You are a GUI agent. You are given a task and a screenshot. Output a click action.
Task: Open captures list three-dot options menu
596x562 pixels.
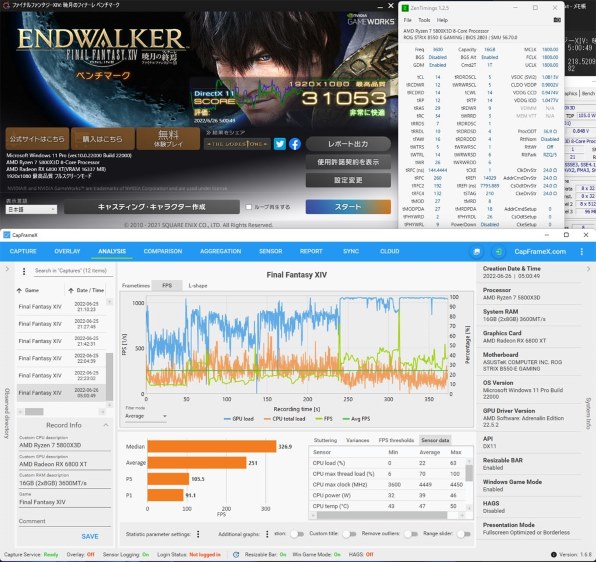(24, 271)
